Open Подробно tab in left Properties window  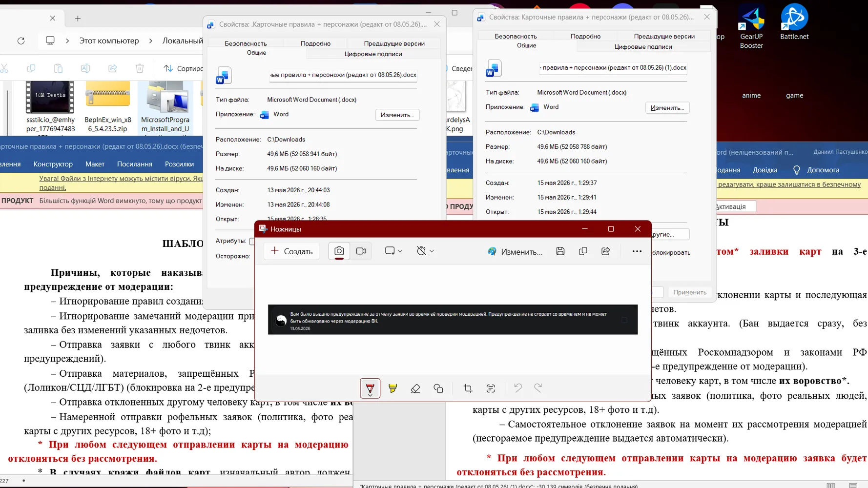click(315, 43)
